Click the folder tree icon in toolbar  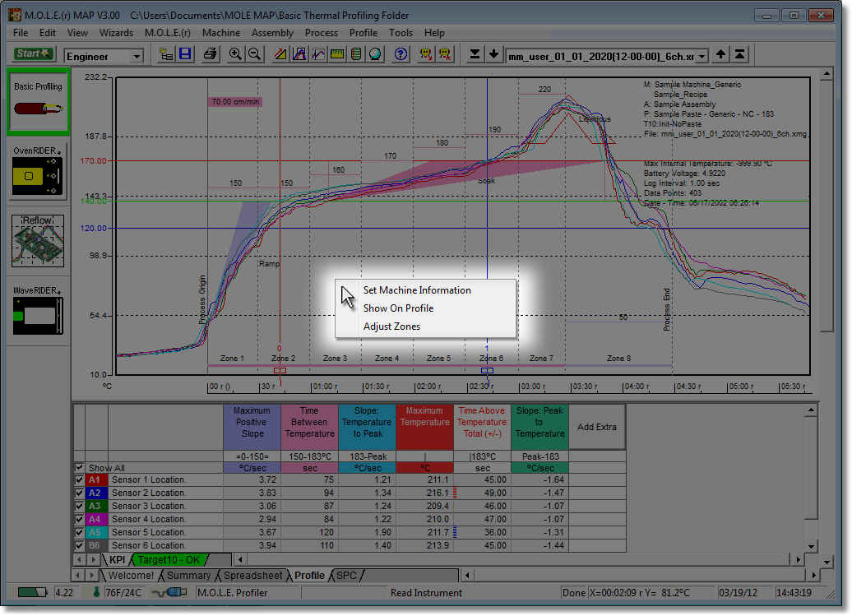166,54
